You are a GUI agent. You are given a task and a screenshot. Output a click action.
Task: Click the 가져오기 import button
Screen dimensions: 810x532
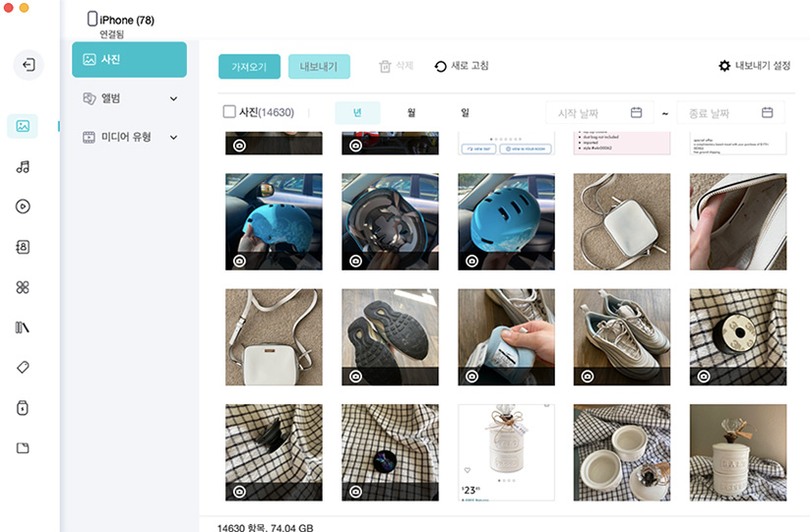pyautogui.click(x=249, y=66)
